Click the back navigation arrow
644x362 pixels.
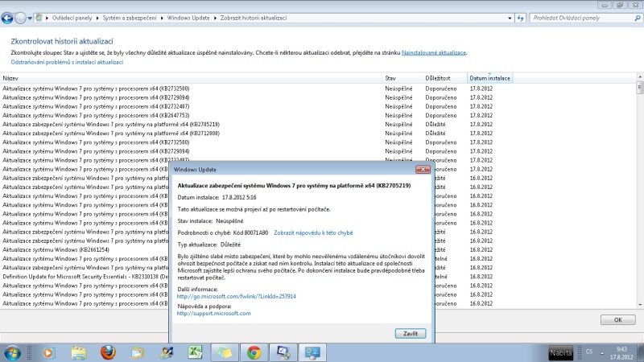click(10, 17)
